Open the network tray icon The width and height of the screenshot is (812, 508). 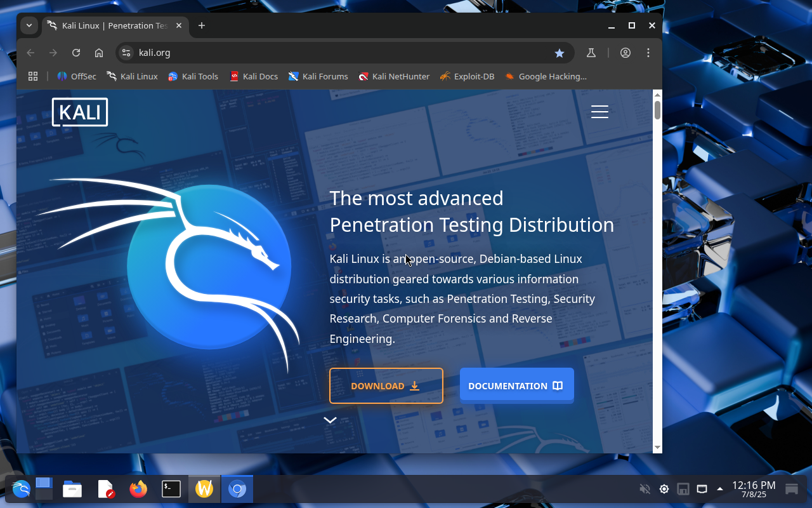702,489
